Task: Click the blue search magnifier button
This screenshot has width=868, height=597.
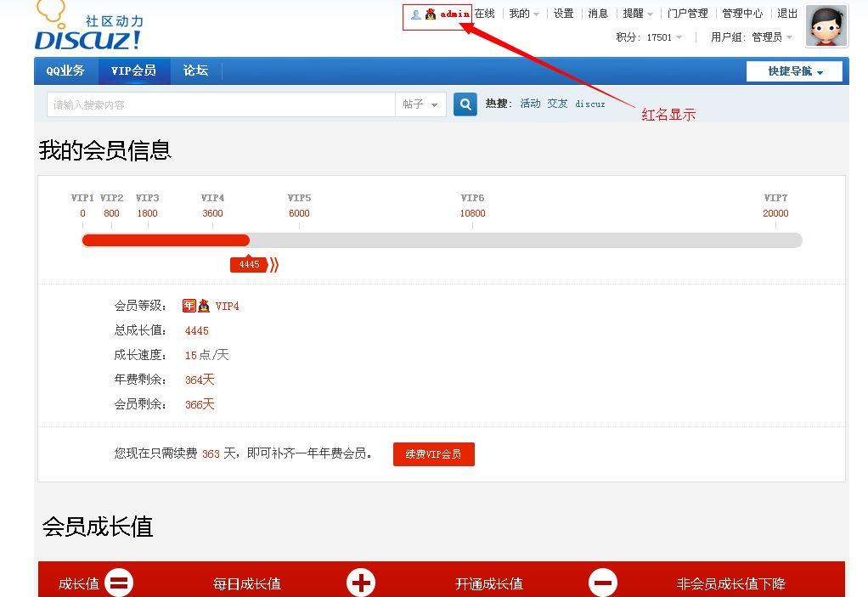Action: pos(465,104)
